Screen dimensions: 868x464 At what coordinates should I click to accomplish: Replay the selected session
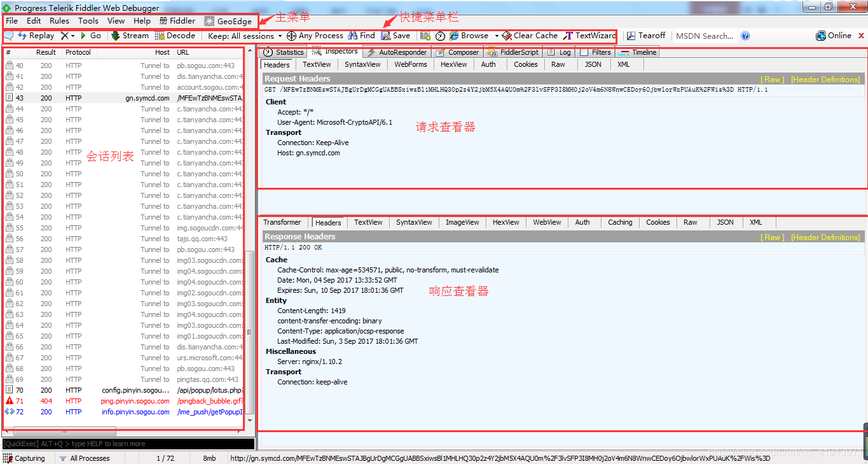click(36, 36)
